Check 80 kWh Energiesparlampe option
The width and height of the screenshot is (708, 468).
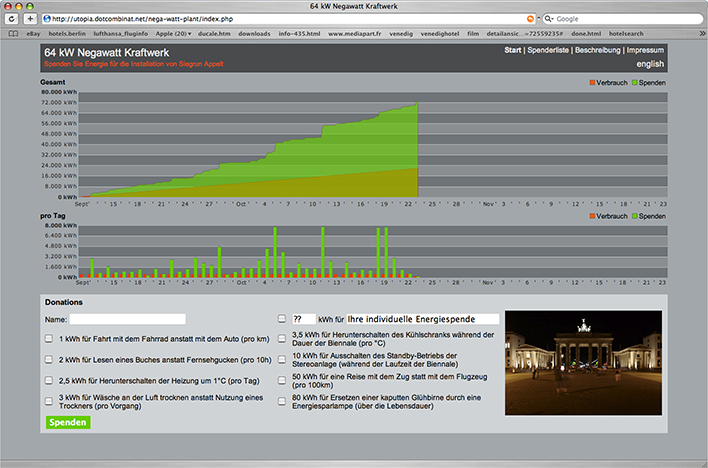282,401
